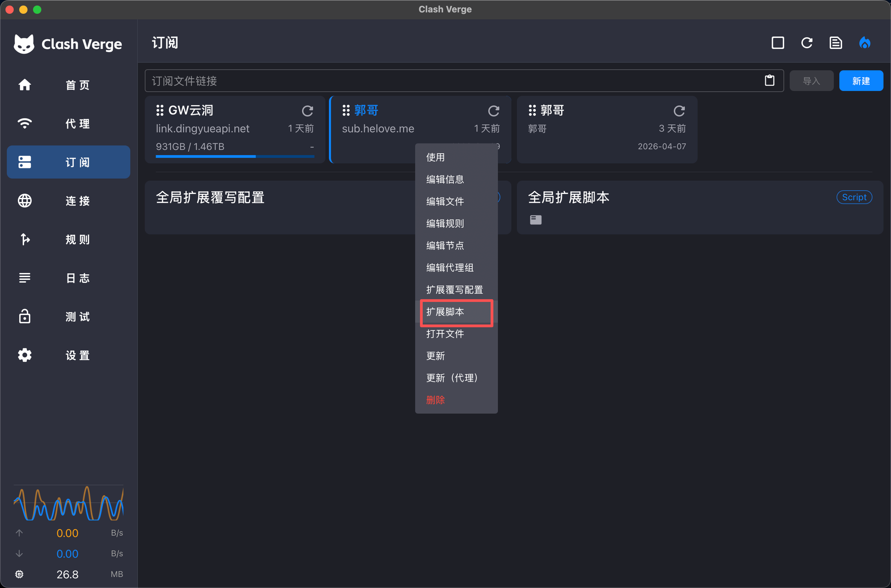Click the sub.helove.me URL text
891x588 pixels.
(x=378, y=129)
